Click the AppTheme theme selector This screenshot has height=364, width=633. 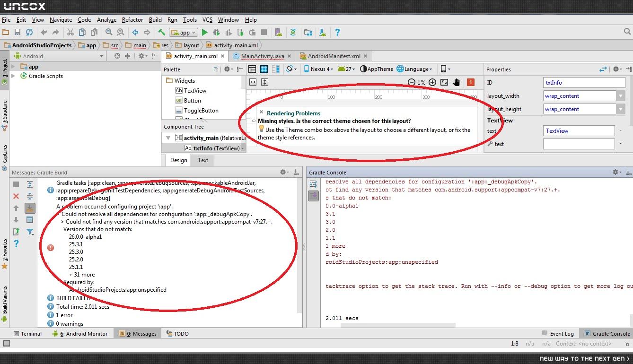pos(377,69)
